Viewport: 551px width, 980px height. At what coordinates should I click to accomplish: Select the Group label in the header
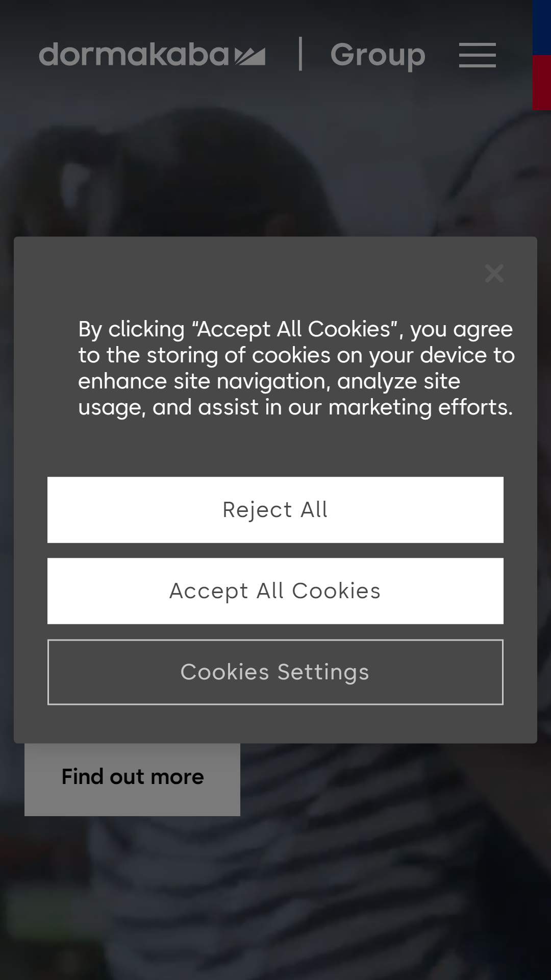point(378,55)
